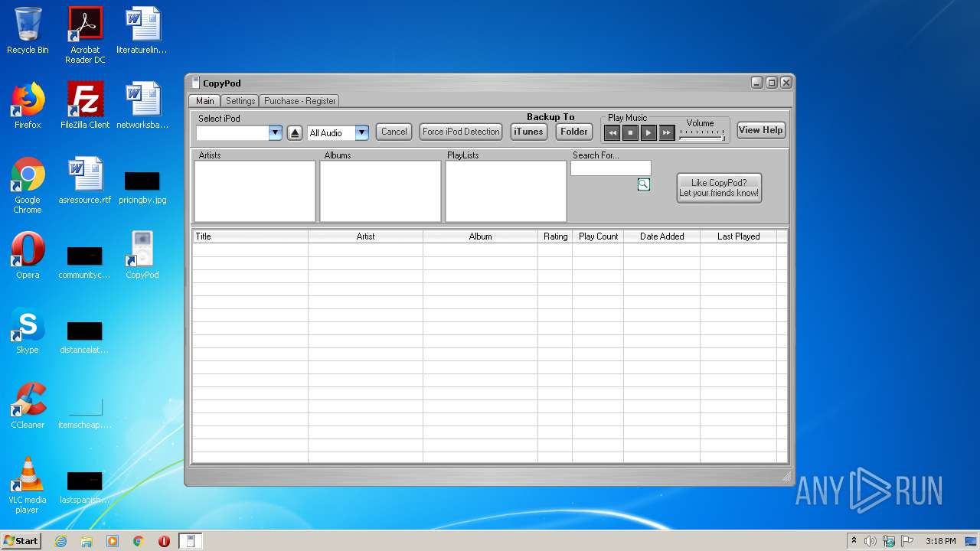Focus the Search For input field
This screenshot has width=980, height=551.
point(610,168)
